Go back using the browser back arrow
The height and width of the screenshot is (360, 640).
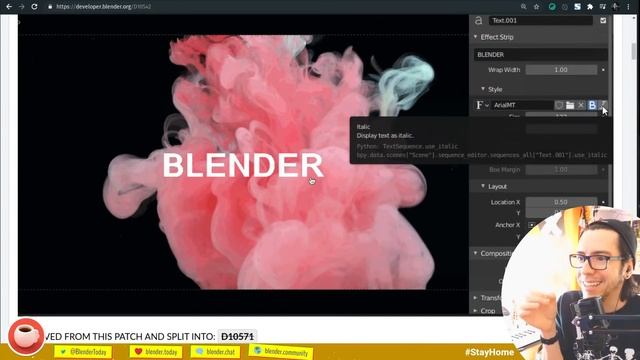click(x=9, y=7)
